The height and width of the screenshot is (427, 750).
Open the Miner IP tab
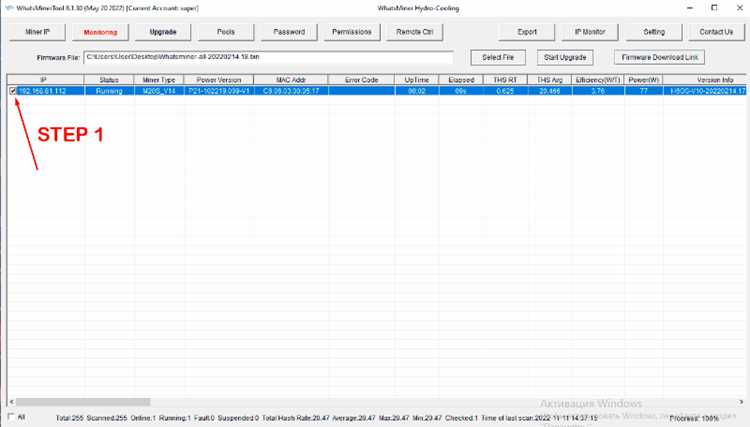pos(37,32)
